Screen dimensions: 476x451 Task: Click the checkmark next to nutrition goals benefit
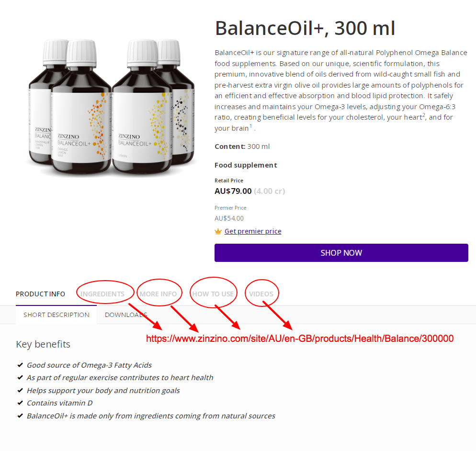pos(20,390)
